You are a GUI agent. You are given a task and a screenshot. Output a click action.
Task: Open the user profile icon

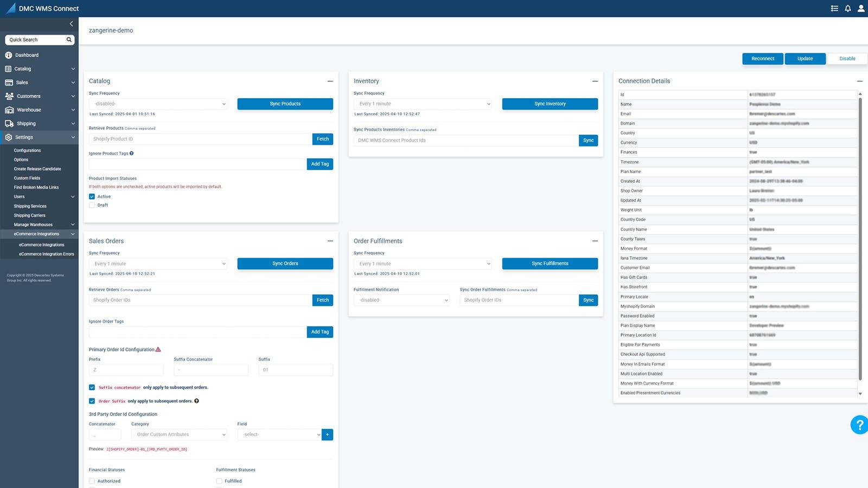[860, 9]
